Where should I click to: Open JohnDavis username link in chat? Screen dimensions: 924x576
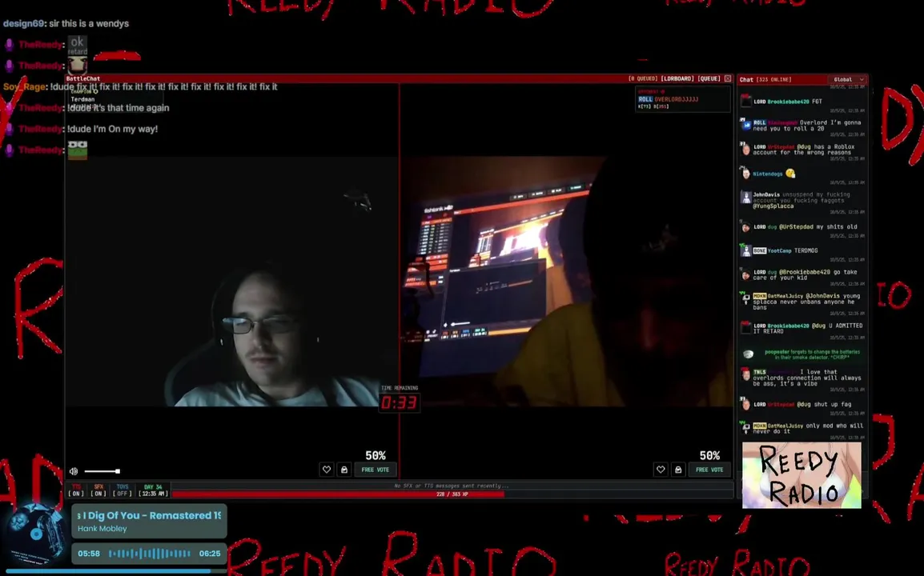tap(766, 194)
